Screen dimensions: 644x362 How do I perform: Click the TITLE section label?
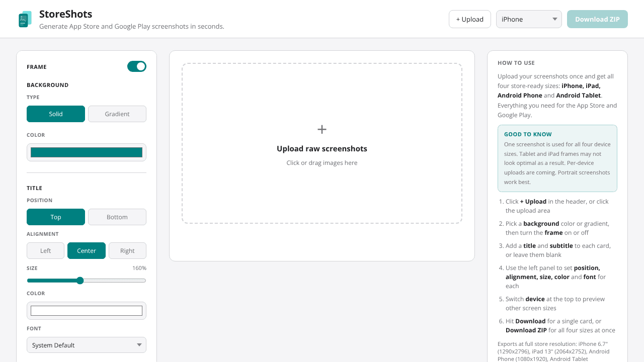click(x=34, y=188)
